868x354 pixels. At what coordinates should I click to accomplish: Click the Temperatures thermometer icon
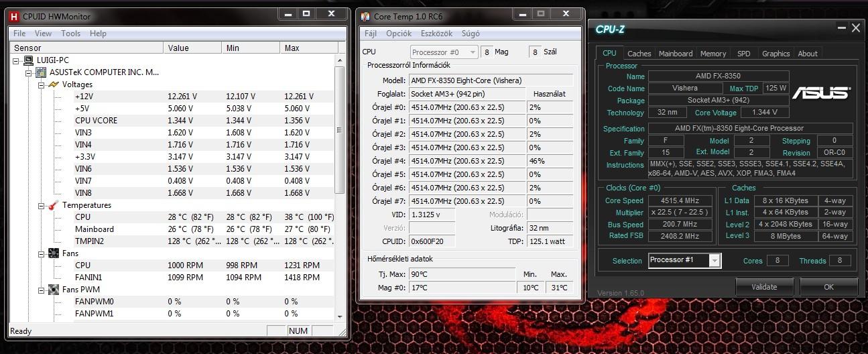[53, 205]
